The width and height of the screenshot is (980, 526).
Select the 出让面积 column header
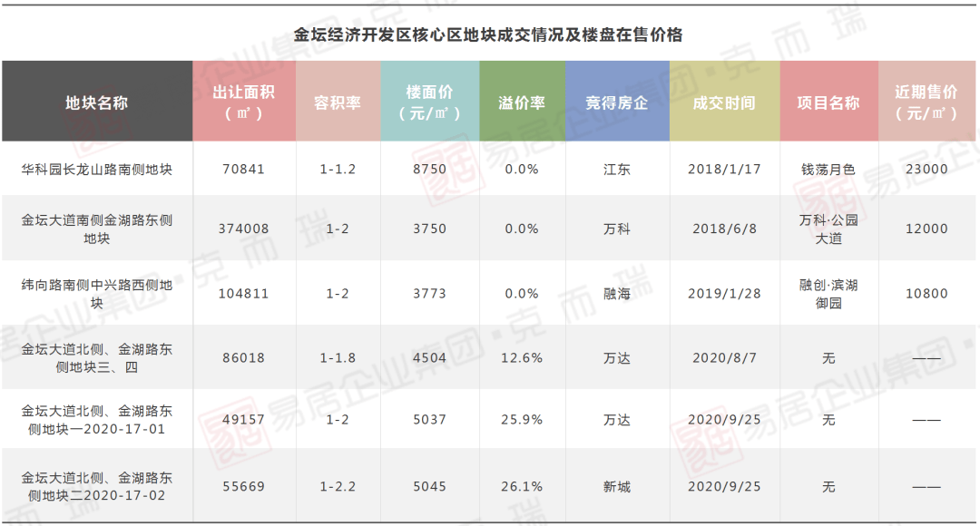tap(244, 102)
